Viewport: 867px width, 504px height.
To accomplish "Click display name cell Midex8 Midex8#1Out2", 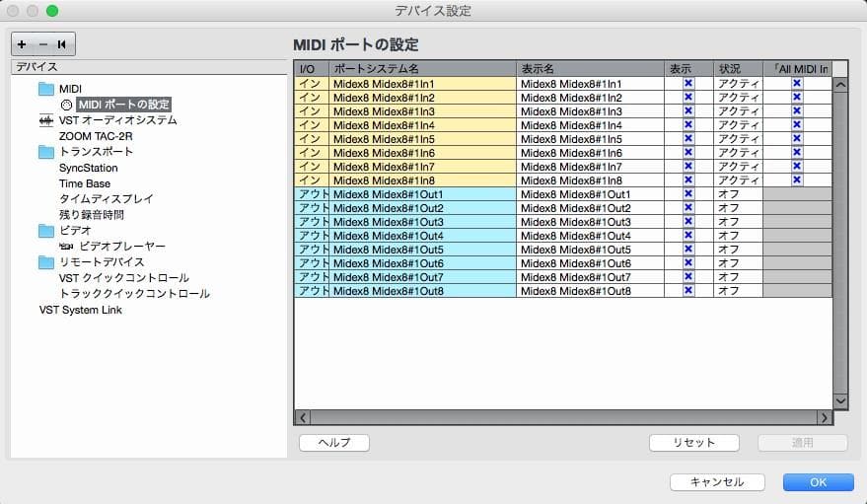I will point(591,208).
